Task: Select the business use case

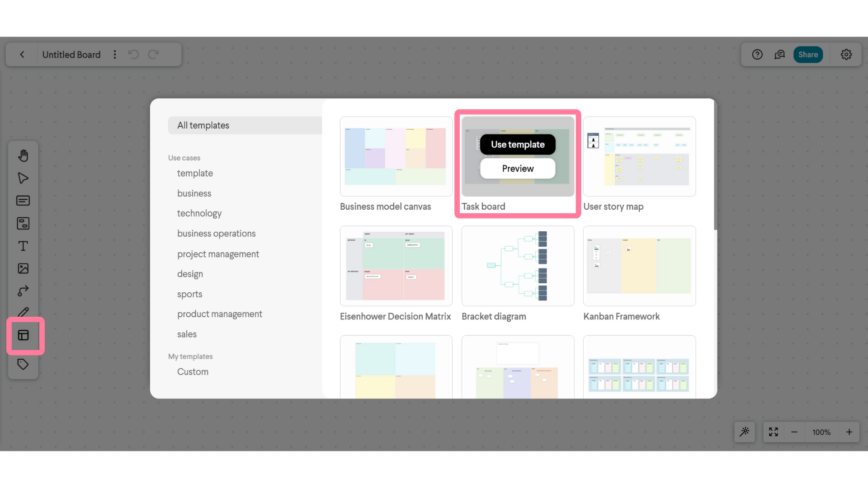Action: [194, 193]
